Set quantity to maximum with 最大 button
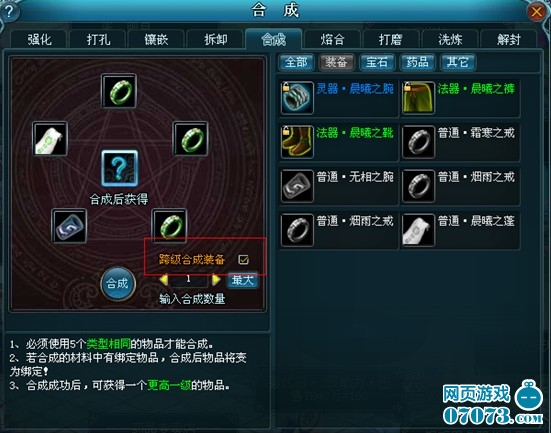Viewport: 551px width, 433px height. tap(242, 280)
